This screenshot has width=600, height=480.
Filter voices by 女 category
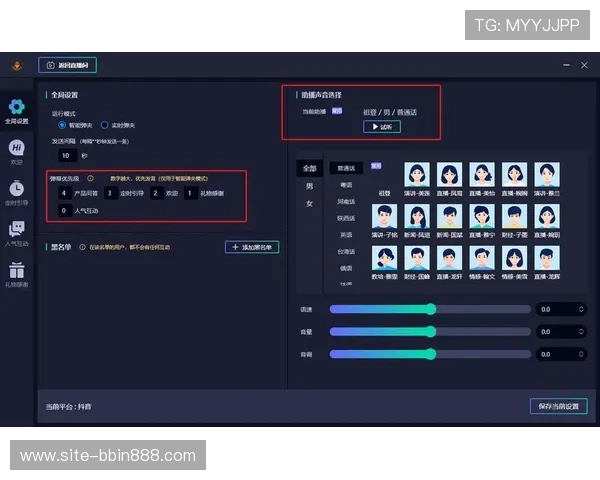coord(309,203)
